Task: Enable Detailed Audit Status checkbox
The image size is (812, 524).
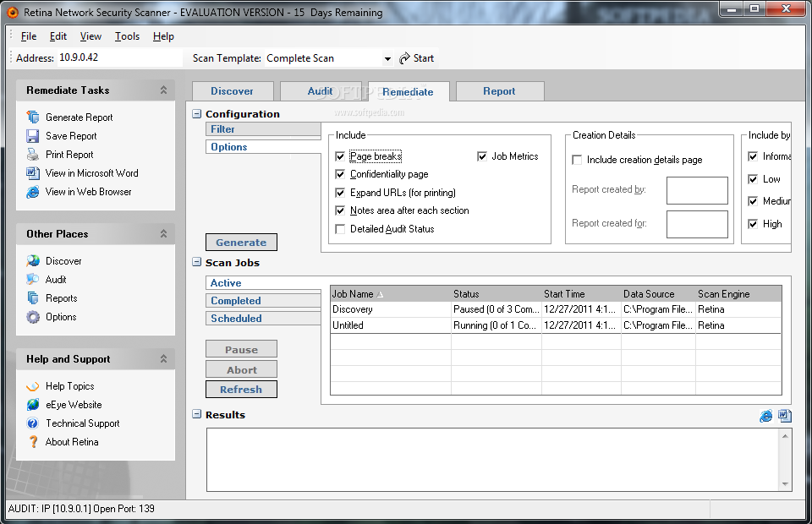Action: pyautogui.click(x=340, y=229)
